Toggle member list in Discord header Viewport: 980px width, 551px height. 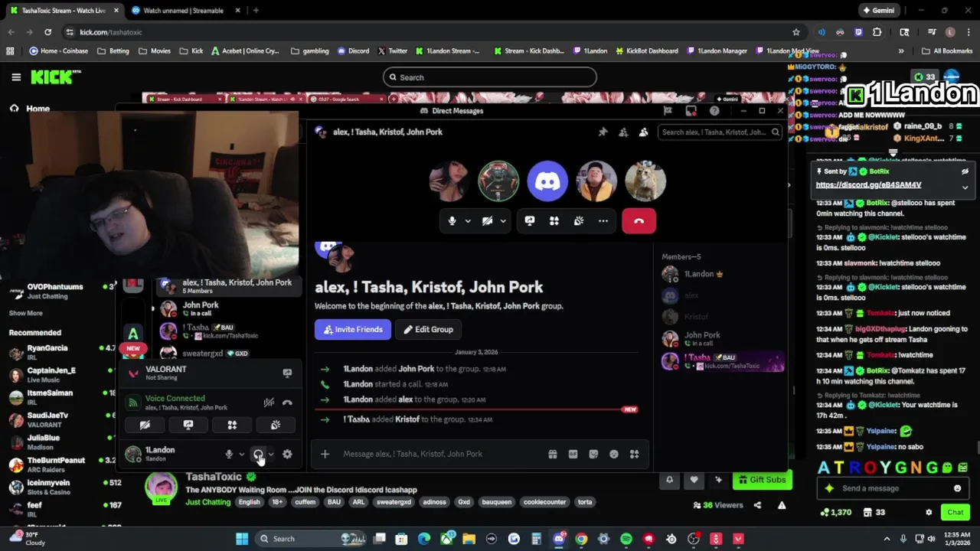point(643,132)
